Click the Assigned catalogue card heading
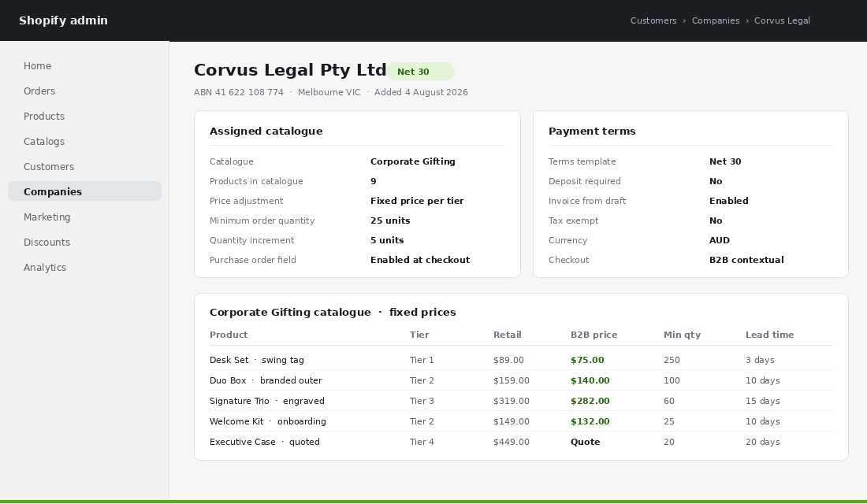The height and width of the screenshot is (504, 867). click(266, 131)
